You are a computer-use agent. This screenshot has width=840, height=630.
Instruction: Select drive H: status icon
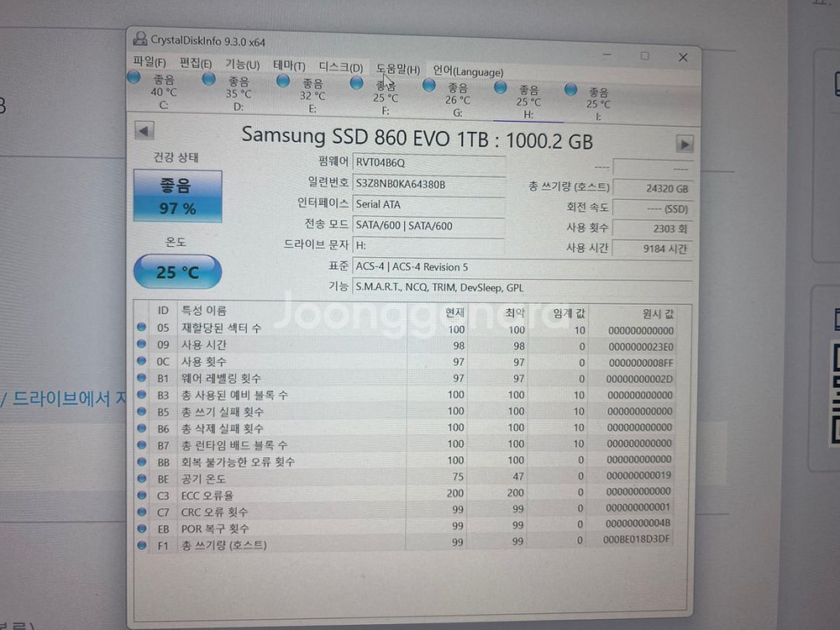(x=501, y=87)
